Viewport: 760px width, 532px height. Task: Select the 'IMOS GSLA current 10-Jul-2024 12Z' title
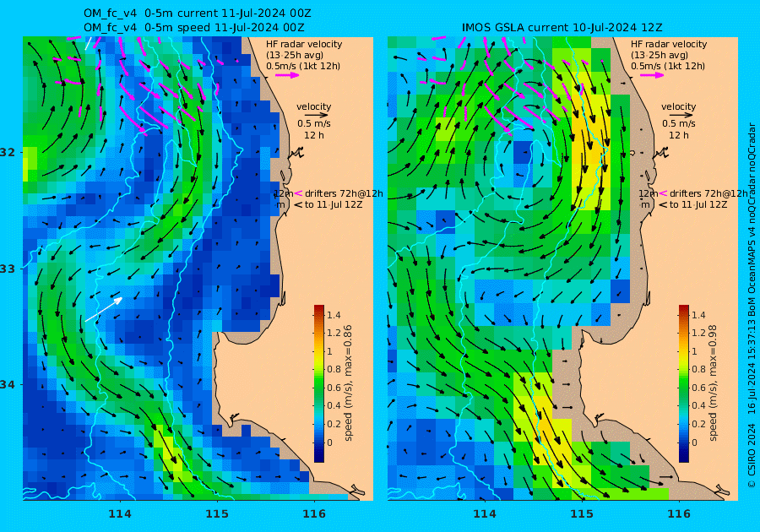(x=562, y=28)
